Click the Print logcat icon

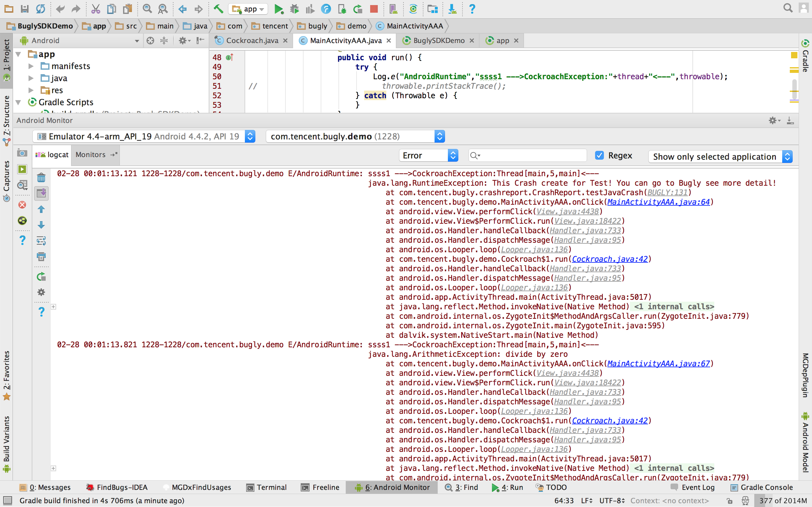tap(41, 257)
